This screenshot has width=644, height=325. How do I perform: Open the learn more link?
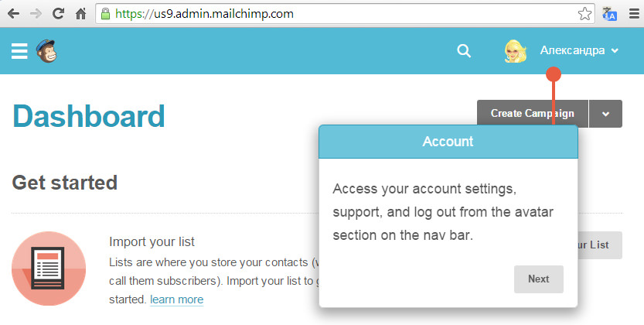pos(176,299)
